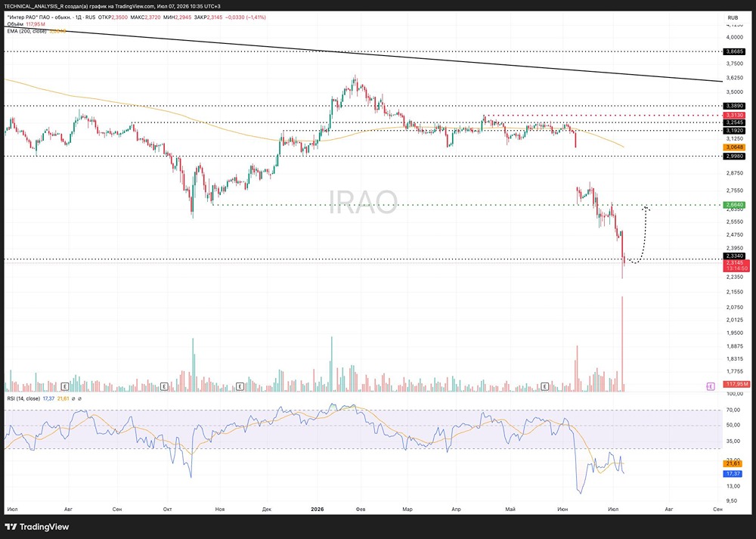
Task: Click the orange EMA 3,0648 price label
Action: point(735,147)
